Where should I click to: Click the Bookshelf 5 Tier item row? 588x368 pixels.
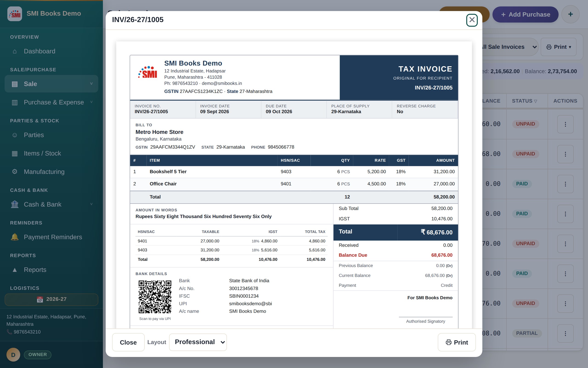(294, 172)
